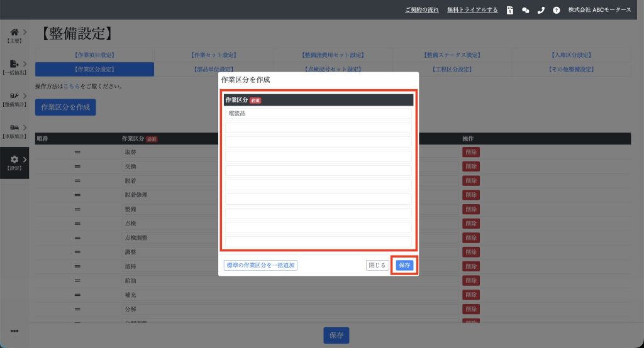Viewport: 644px width, 348px height.
Task: Expand the chevron next to 主要
Action: (25, 32)
